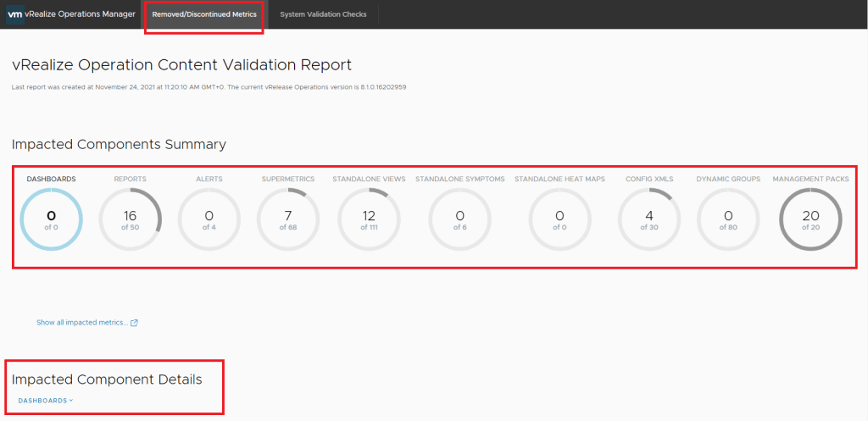Click the Management Packs label
This screenshot has width=868, height=421.
click(810, 180)
